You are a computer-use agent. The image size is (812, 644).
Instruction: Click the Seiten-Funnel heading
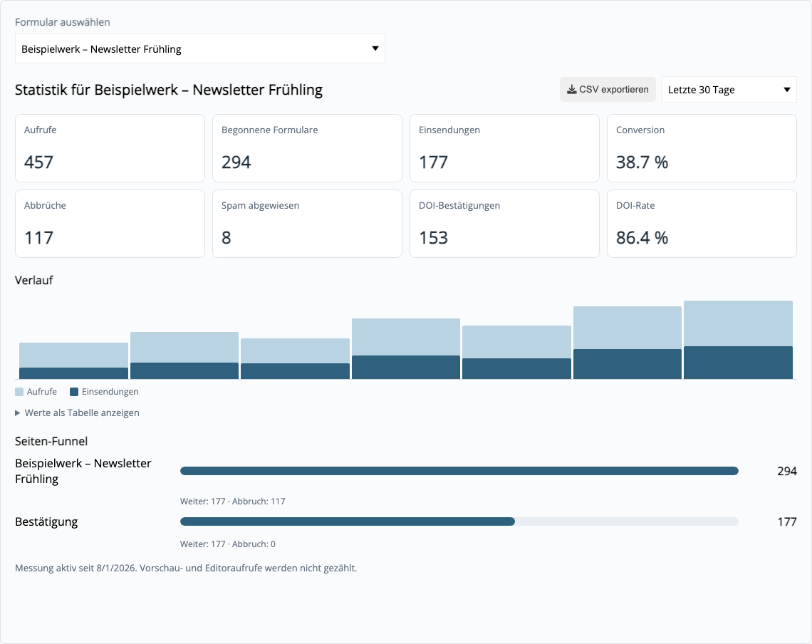pos(51,442)
